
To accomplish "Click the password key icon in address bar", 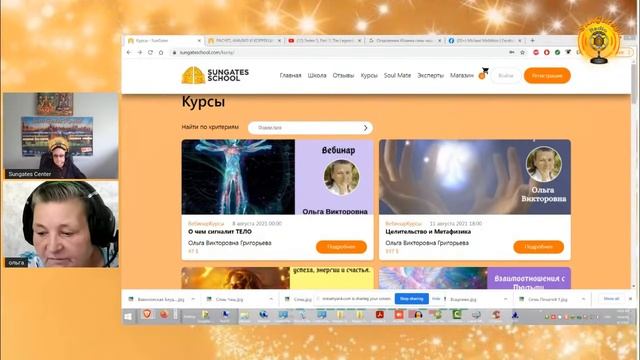I will pos(511,52).
